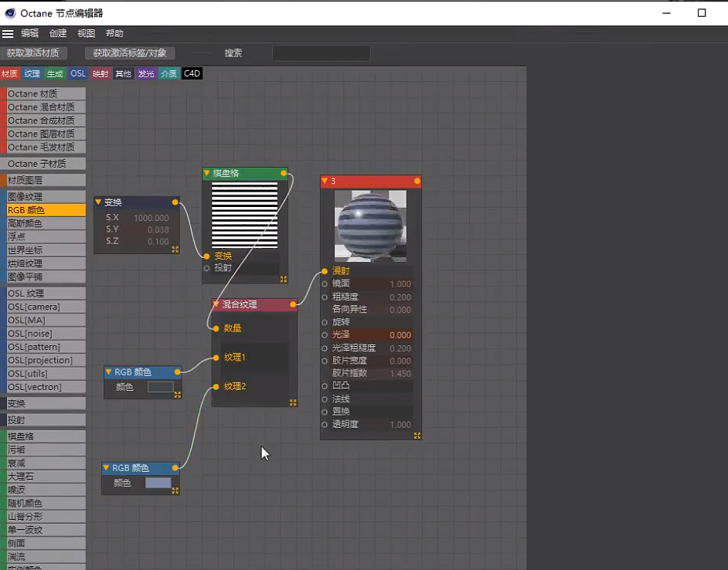This screenshot has width=728, height=570.
Task: Switch to the C4D category tab
Action: [191, 73]
